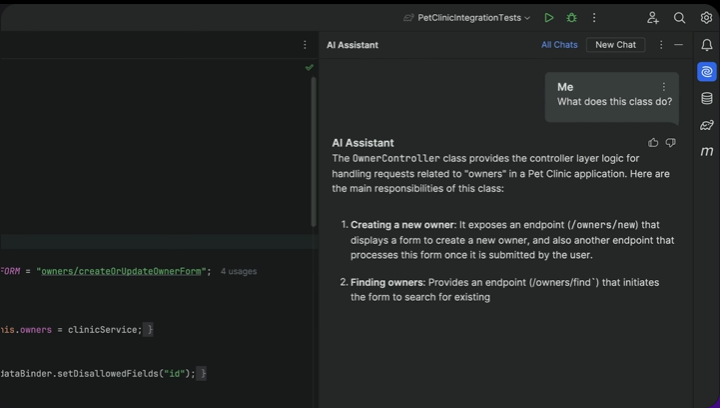Click the editor vertical scrollbar
The width and height of the screenshot is (720, 408).
(314, 151)
